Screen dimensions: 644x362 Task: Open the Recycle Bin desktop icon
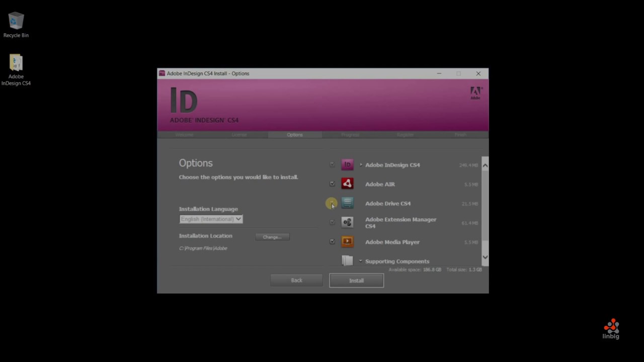[16, 25]
